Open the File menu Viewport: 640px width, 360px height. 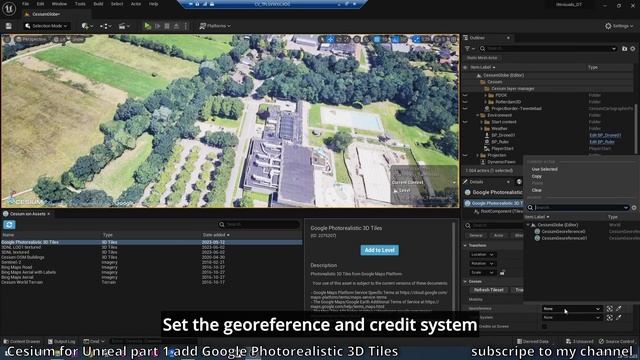click(x=25, y=4)
